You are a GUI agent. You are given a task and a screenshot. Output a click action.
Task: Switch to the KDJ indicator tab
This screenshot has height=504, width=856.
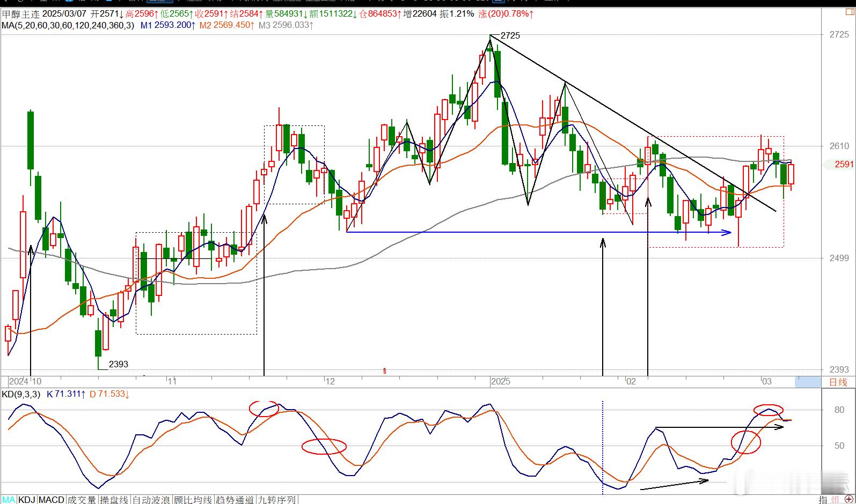click(27, 500)
